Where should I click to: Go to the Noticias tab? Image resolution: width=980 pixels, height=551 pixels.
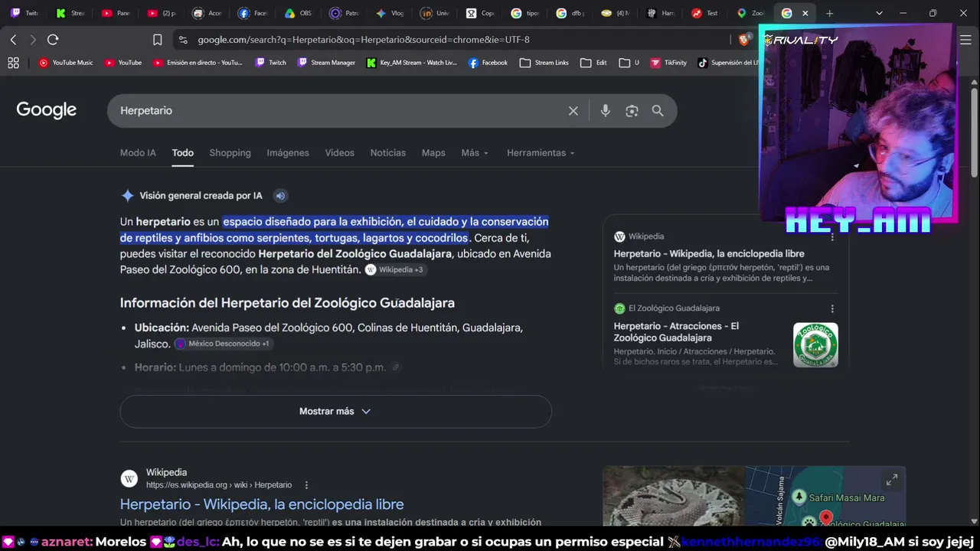[x=388, y=153]
